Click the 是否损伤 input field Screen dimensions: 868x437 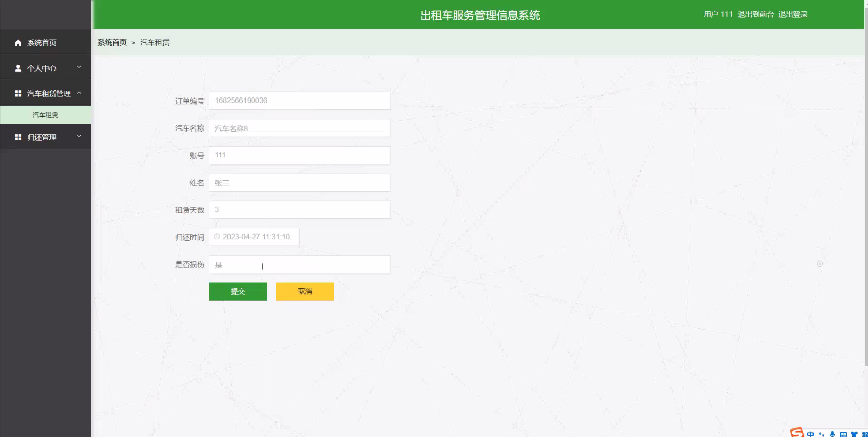(x=299, y=264)
